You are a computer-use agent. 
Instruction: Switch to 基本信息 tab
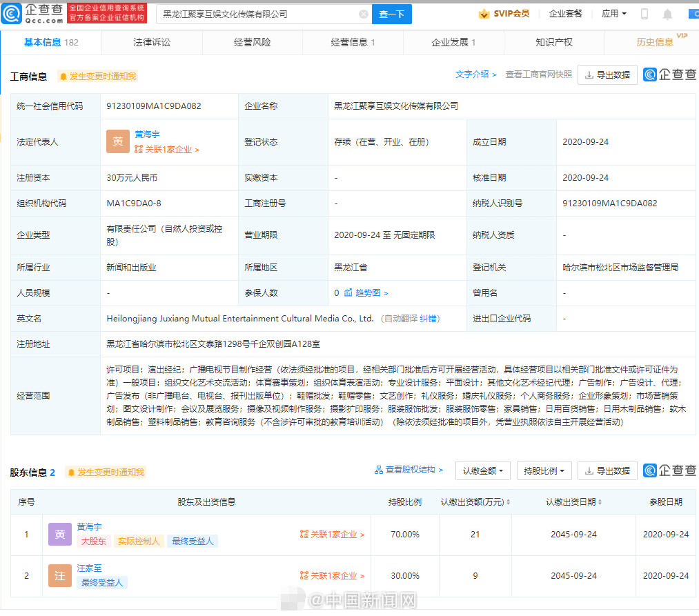(x=51, y=42)
